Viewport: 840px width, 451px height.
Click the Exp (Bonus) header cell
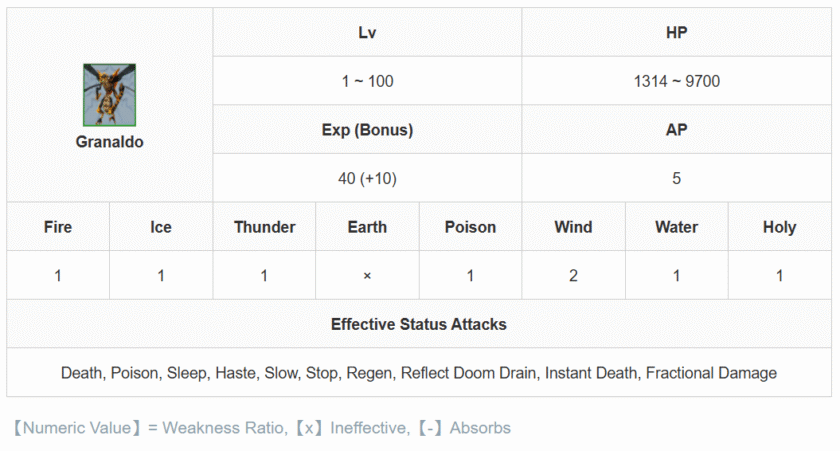tap(367, 130)
